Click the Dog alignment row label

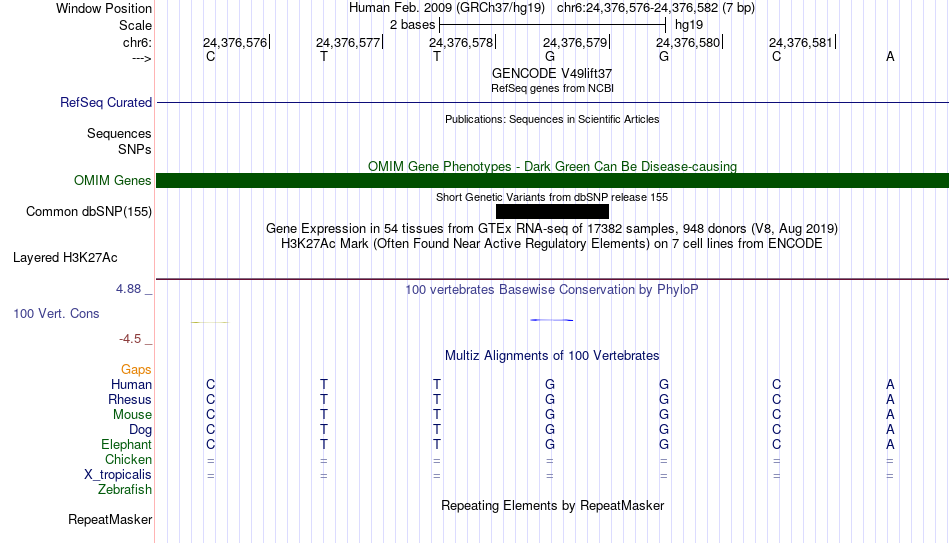pyautogui.click(x=141, y=430)
